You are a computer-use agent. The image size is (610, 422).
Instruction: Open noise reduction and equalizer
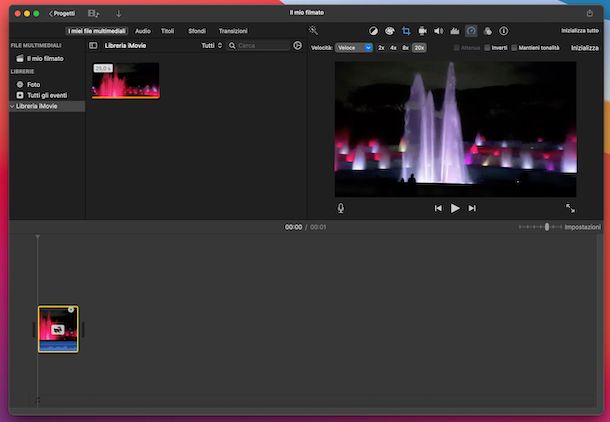coord(455,31)
